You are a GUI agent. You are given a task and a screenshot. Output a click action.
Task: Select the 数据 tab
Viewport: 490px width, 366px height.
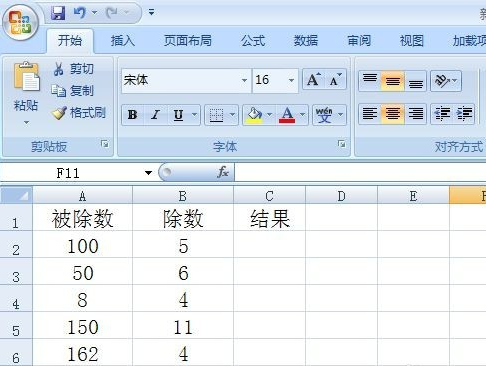[306, 41]
